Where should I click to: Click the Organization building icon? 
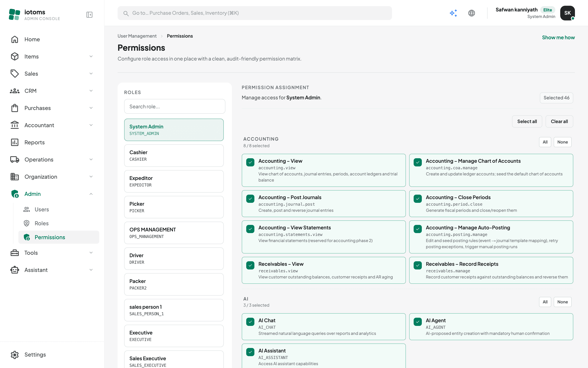pos(14,177)
